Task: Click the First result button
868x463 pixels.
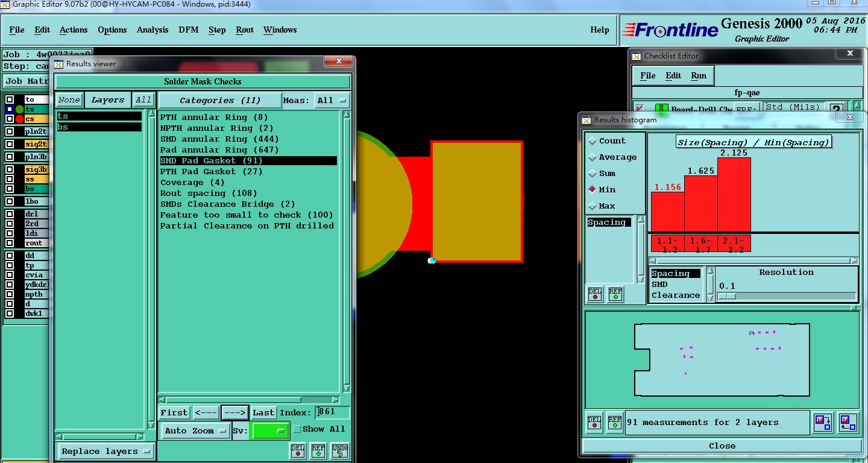Action: pos(174,413)
